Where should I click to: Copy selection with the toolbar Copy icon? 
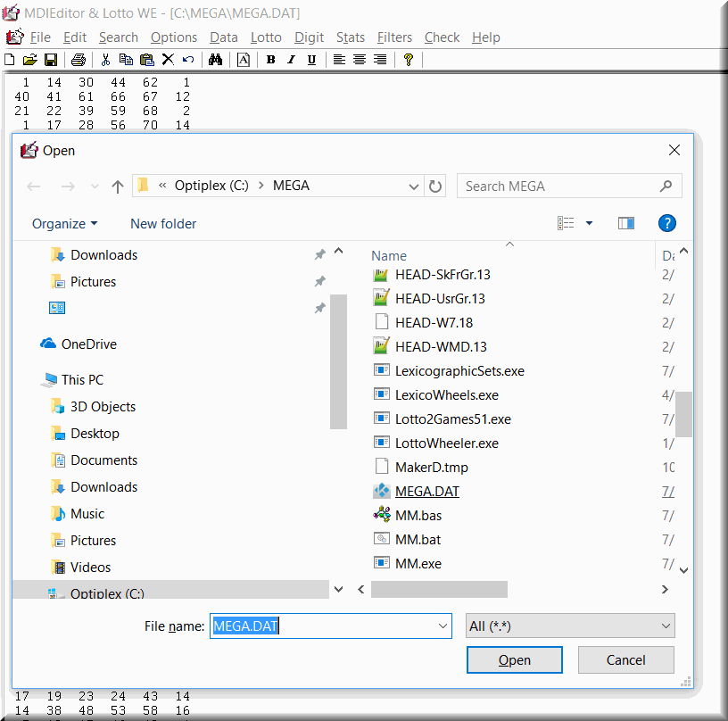click(126, 60)
